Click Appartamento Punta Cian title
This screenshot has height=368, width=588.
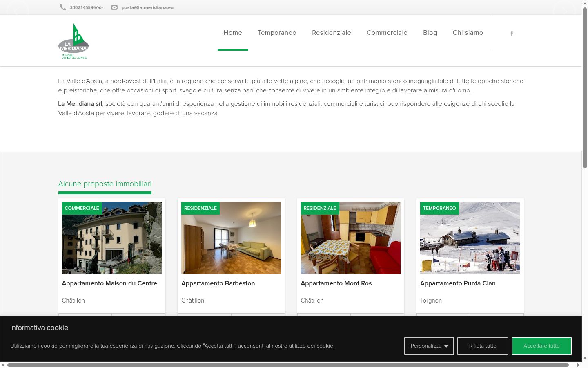pyautogui.click(x=458, y=283)
